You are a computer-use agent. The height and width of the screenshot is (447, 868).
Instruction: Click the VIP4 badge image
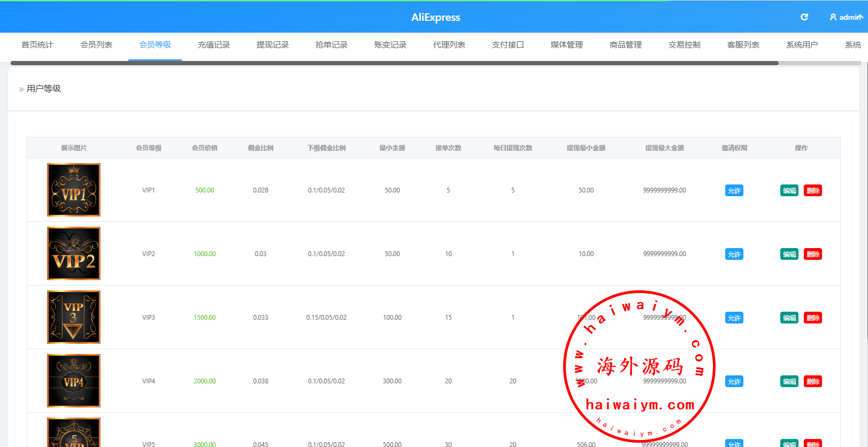tap(74, 381)
